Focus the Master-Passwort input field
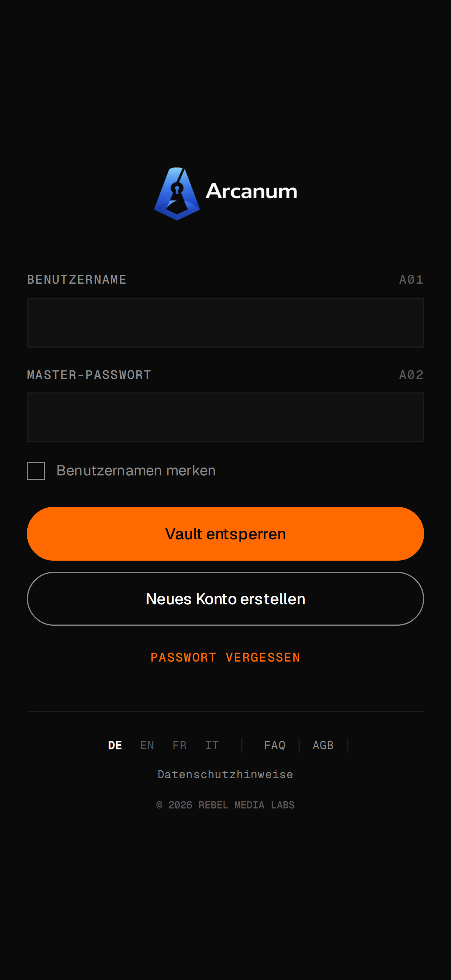The width and height of the screenshot is (451, 980). (x=225, y=417)
